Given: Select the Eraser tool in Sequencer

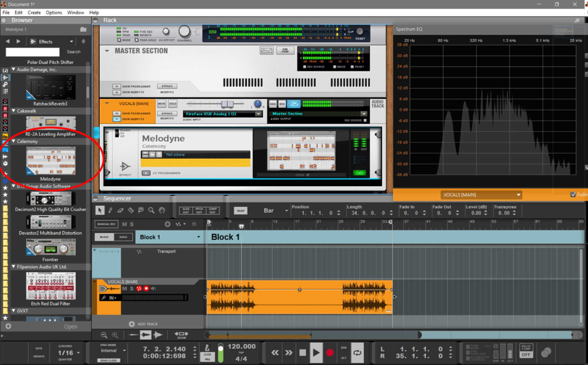Looking at the screenshot, I should [120, 210].
